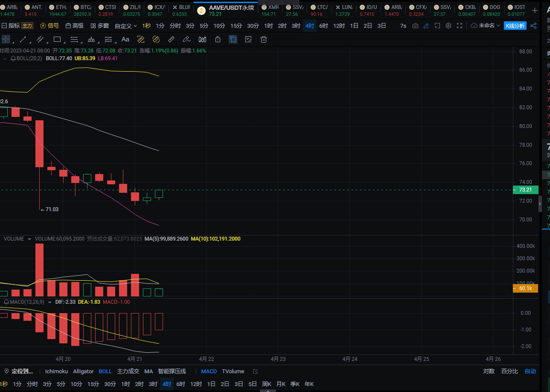Open the K线分析 analysis button

(515, 26)
